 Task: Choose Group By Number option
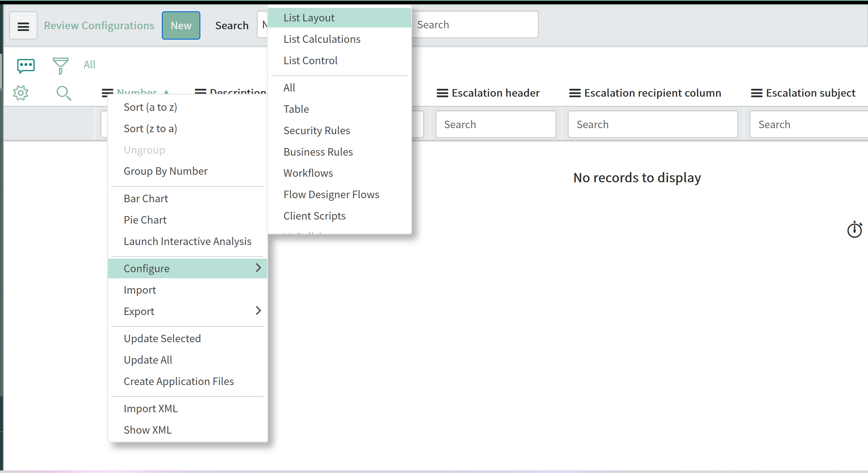(x=165, y=171)
